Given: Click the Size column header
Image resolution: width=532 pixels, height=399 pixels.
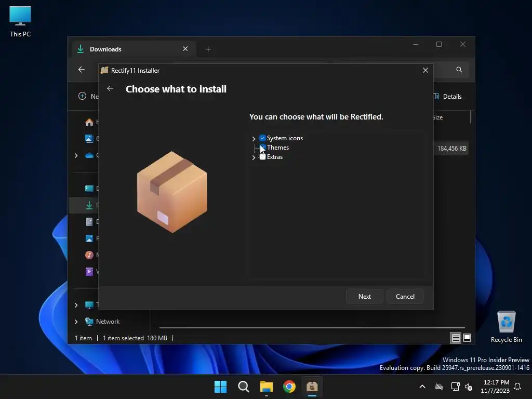Looking at the screenshot, I should 437,117.
